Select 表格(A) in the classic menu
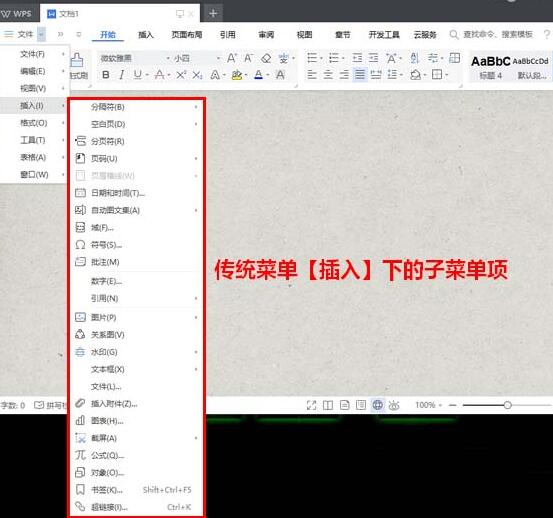 pyautogui.click(x=34, y=157)
